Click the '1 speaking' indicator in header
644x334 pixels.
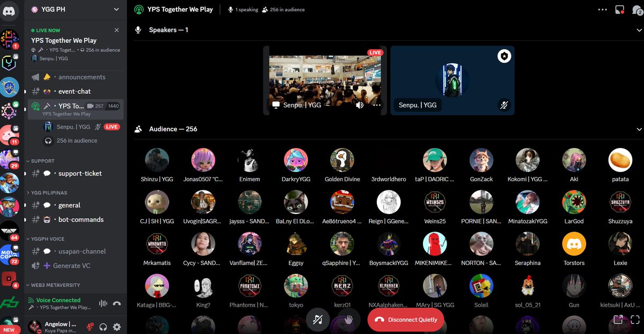(x=243, y=10)
